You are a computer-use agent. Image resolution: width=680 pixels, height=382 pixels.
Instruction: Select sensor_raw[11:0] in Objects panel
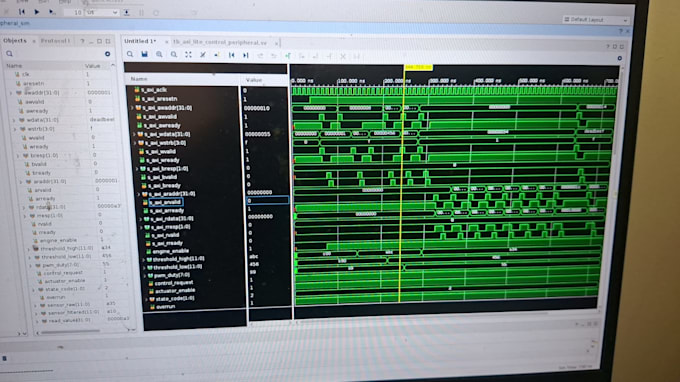[x=68, y=304]
